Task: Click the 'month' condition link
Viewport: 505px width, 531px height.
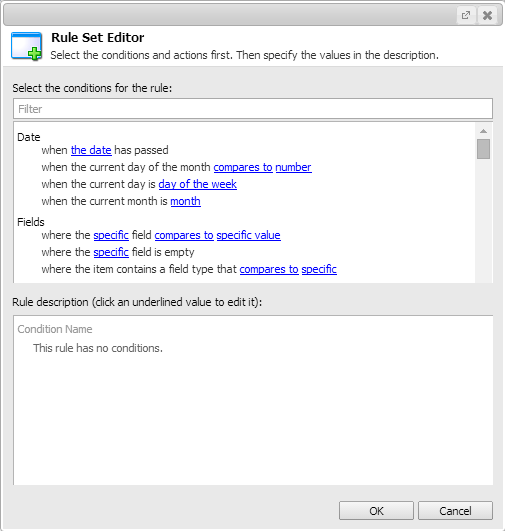Action: point(186,201)
